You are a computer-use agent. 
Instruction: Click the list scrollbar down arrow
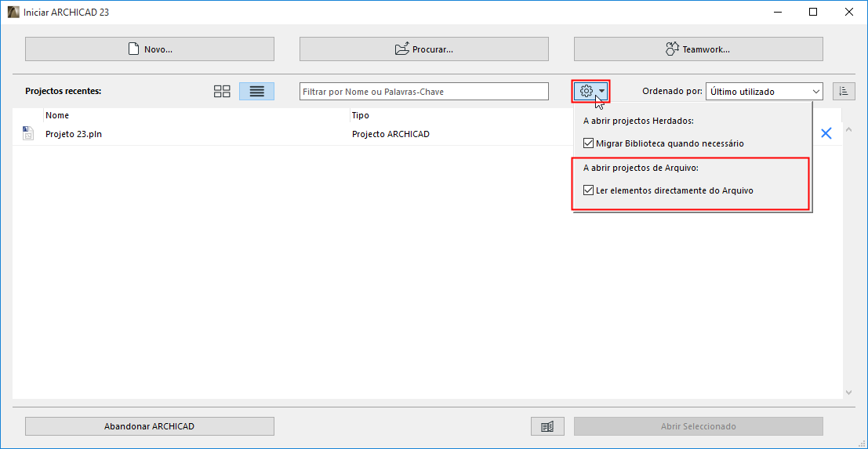coord(849,392)
